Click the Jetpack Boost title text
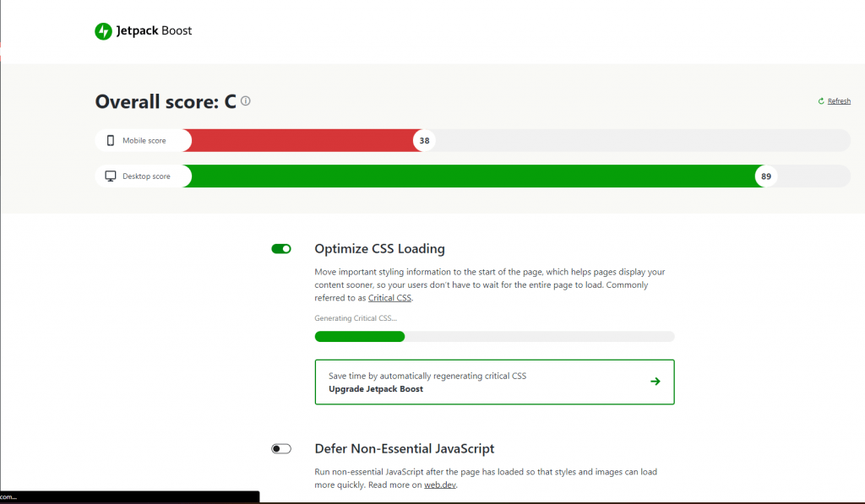 click(154, 31)
